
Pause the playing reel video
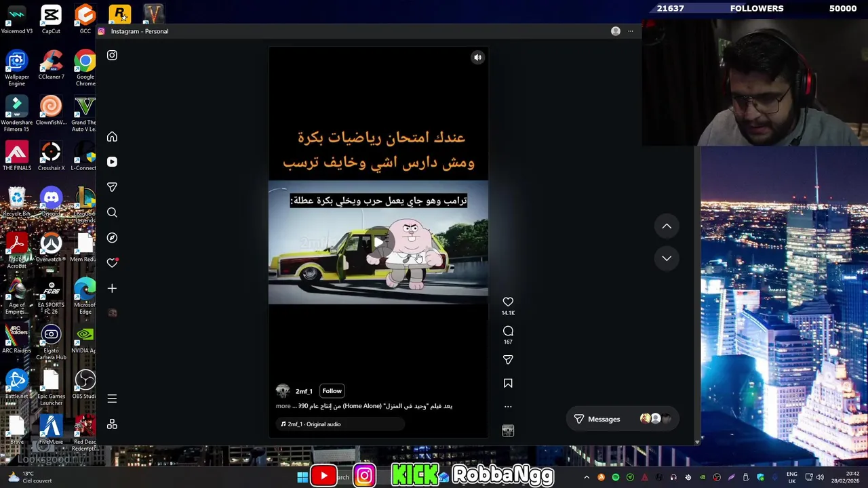pos(378,243)
